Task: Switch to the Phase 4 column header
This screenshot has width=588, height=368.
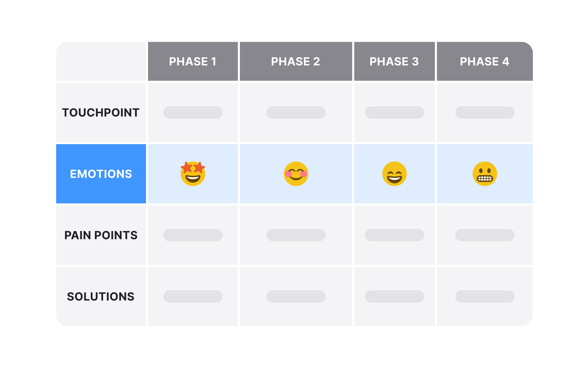Action: click(x=485, y=61)
